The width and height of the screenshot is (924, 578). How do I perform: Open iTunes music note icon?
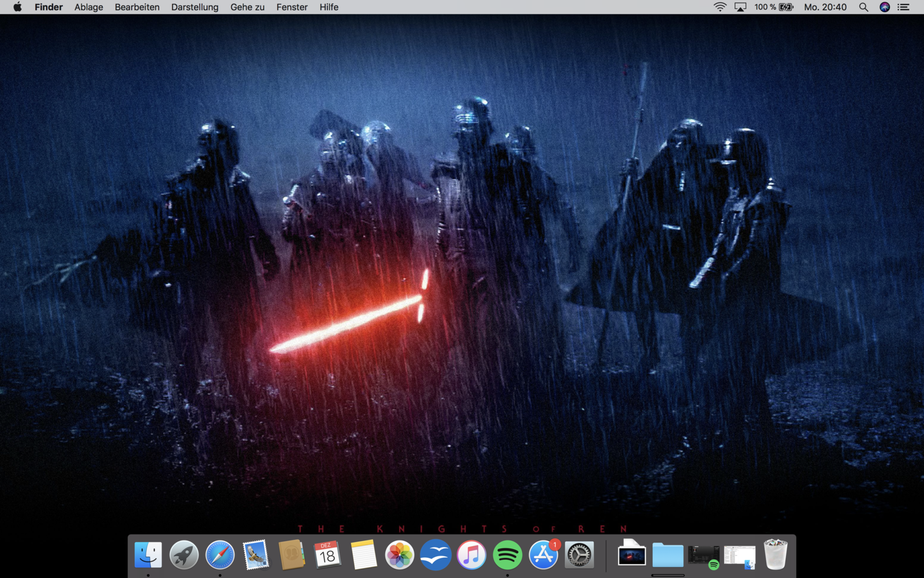coord(471,555)
